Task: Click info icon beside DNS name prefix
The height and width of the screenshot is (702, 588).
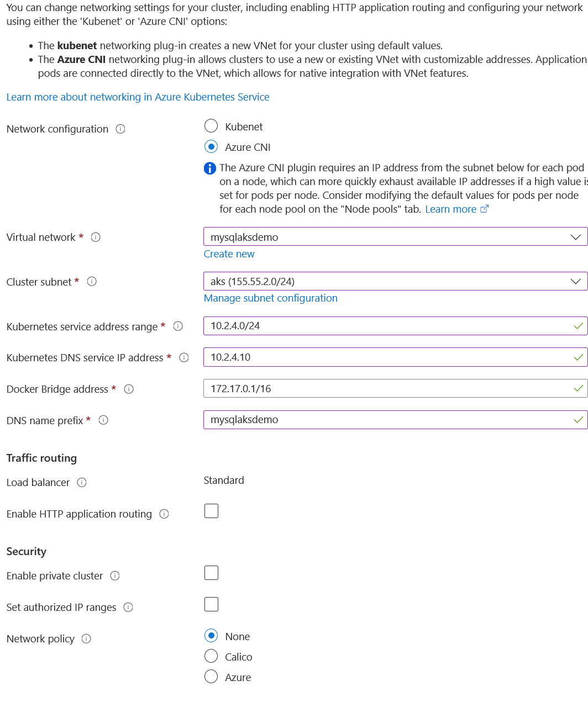Action: (103, 420)
